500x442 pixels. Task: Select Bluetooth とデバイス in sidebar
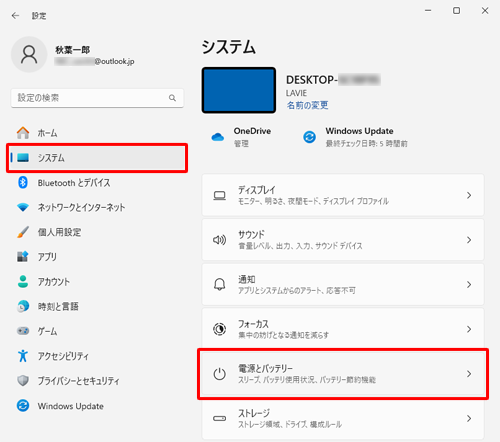pos(97,182)
